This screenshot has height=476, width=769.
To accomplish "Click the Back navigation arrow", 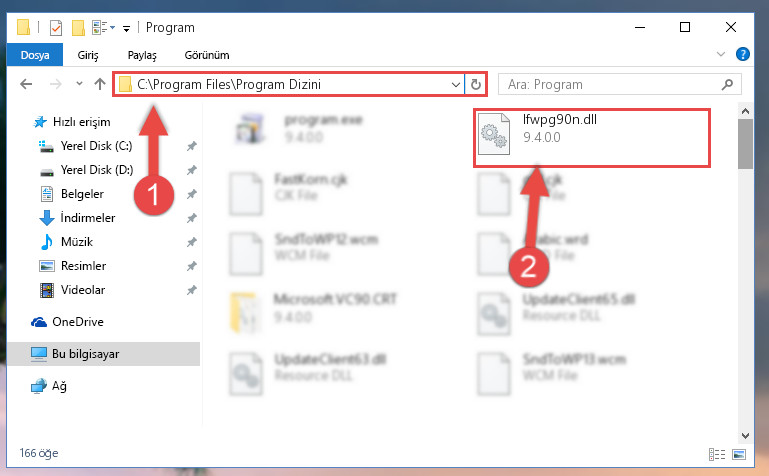I will pyautogui.click(x=26, y=84).
